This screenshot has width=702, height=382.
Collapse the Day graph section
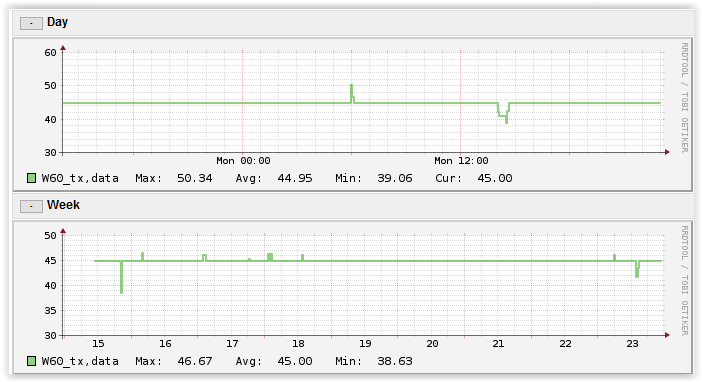[x=31, y=23]
